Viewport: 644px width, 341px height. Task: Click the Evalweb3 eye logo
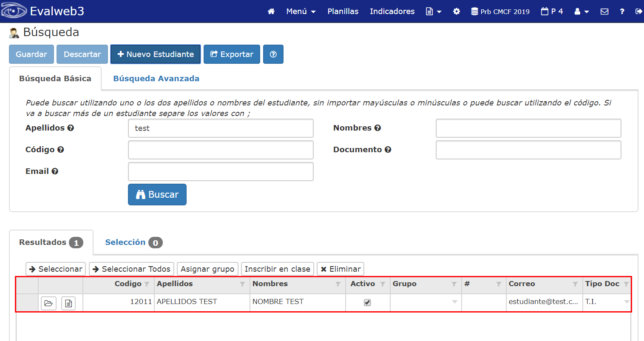[14, 11]
